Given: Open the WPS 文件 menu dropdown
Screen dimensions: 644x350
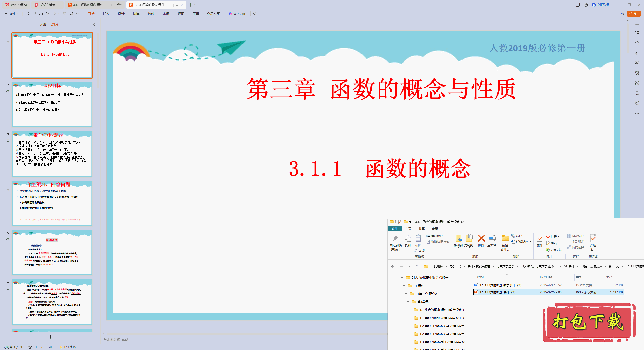Looking at the screenshot, I should click(12, 14).
